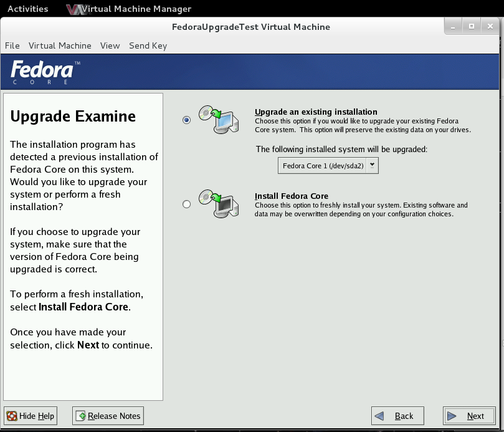504x432 pixels.
Task: Open the installed system dropdown arrow
Action: 372,165
